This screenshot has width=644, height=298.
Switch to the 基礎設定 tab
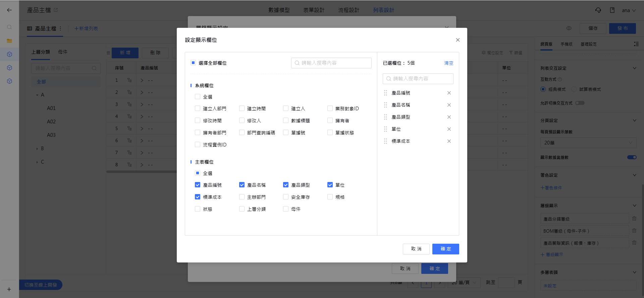589,44
